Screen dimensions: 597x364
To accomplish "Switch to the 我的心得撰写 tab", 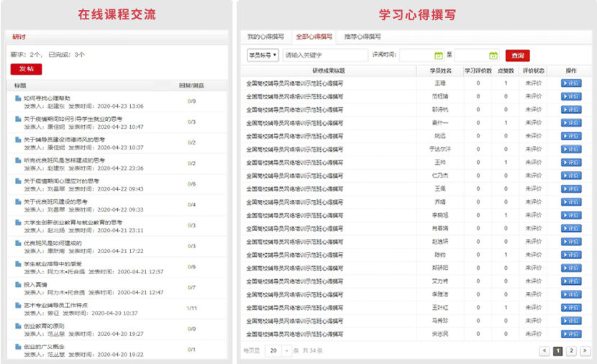I will point(265,37).
